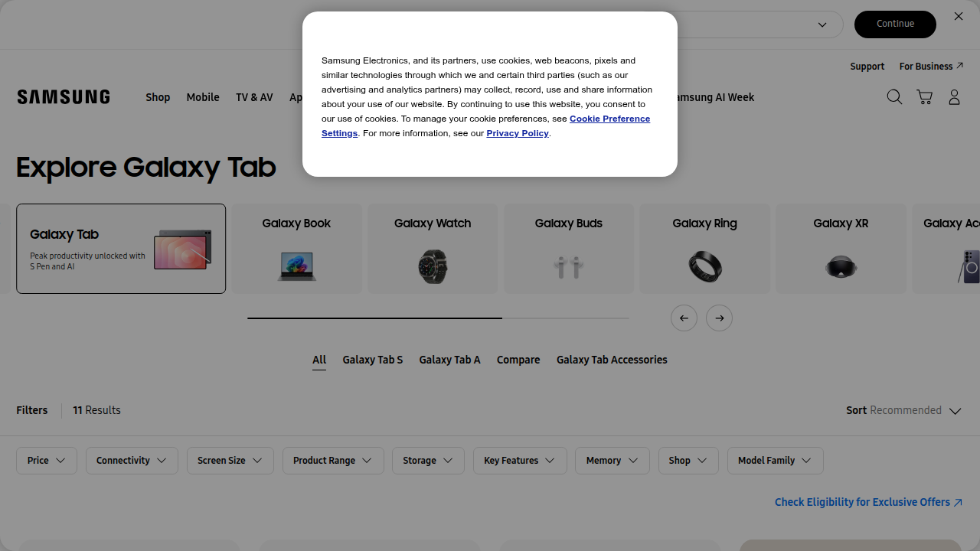The height and width of the screenshot is (551, 980).
Task: Expand the Connectivity filter dropdown
Action: (132, 461)
